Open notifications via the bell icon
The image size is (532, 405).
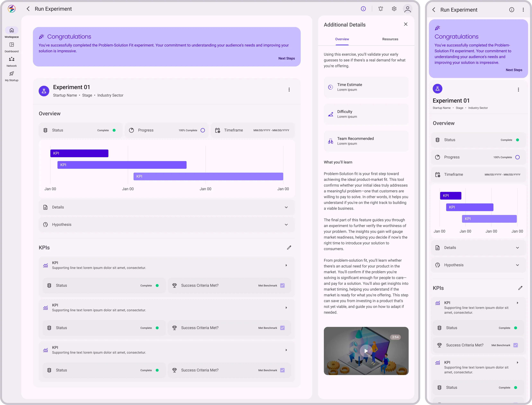[x=380, y=9]
